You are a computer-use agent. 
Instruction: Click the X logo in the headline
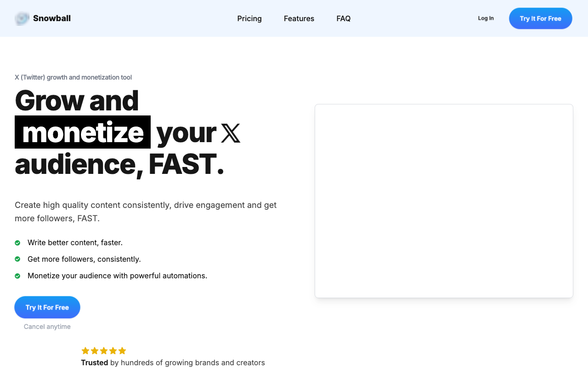point(231,132)
